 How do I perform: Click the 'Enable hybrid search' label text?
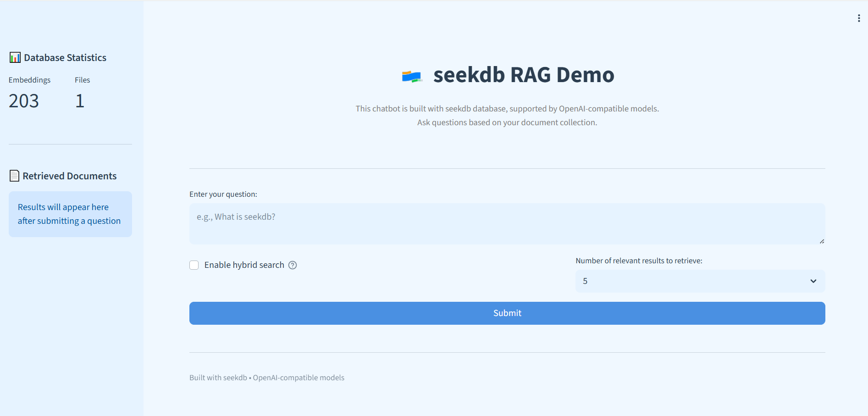[244, 265]
